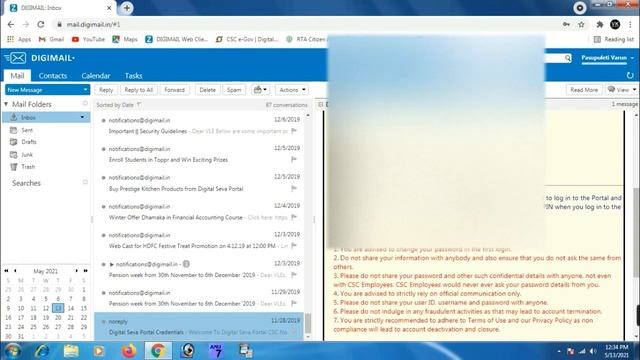
Task: Click the DIGIMAIL envelope logo
Action: click(16, 58)
